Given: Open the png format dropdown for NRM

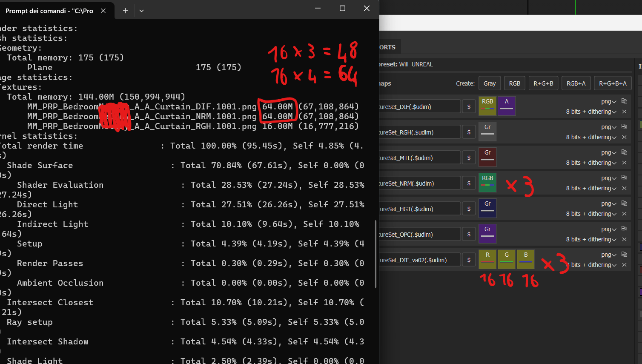Looking at the screenshot, I should [x=609, y=178].
